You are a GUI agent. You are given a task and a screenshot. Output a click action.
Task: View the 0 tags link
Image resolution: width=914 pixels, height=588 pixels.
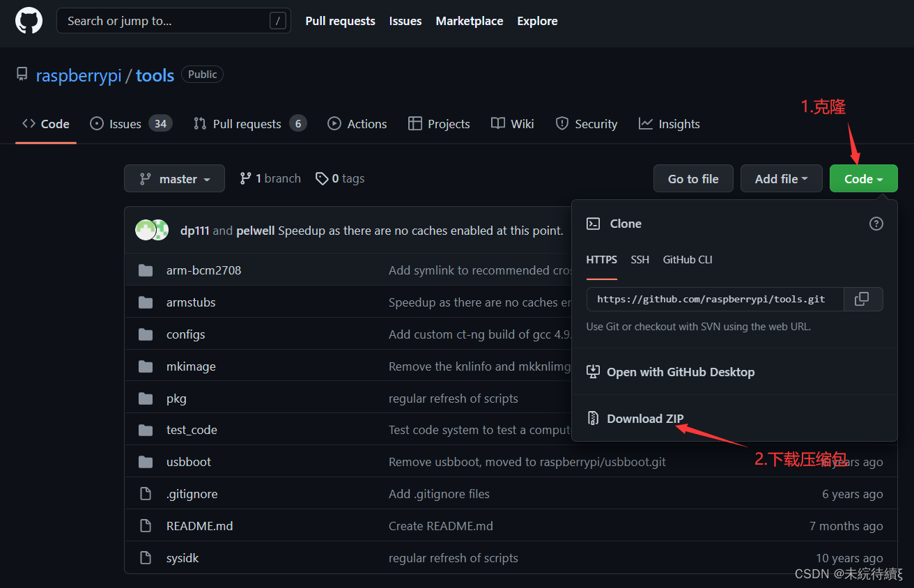pos(340,179)
